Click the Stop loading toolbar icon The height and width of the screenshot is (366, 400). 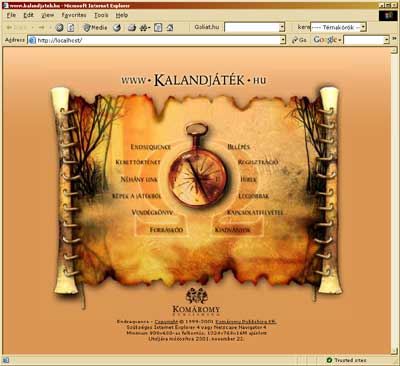60,28
